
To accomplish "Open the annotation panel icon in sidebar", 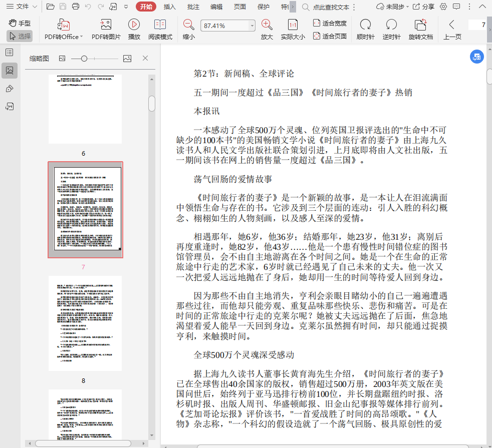I will pyautogui.click(x=10, y=89).
